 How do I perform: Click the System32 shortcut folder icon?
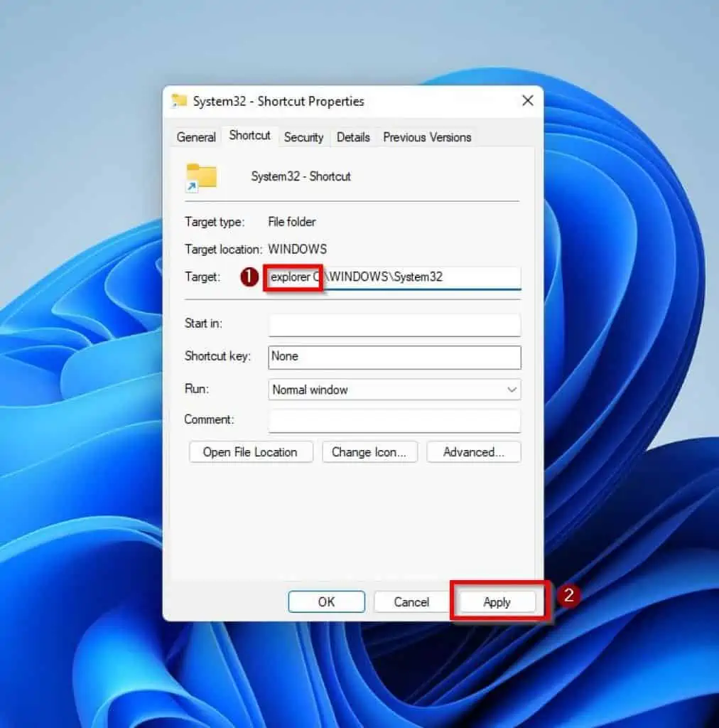tap(201, 177)
